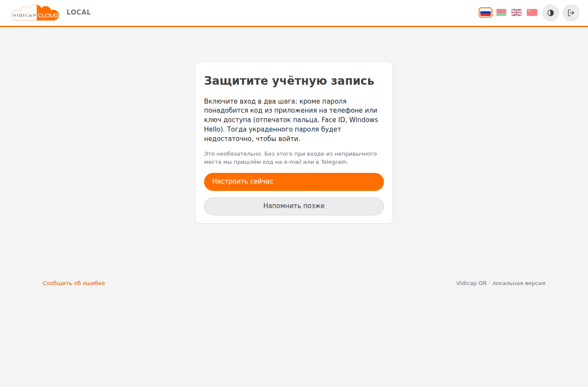588x387 pixels.
Task: Choose English via the UK flag
Action: (x=517, y=12)
